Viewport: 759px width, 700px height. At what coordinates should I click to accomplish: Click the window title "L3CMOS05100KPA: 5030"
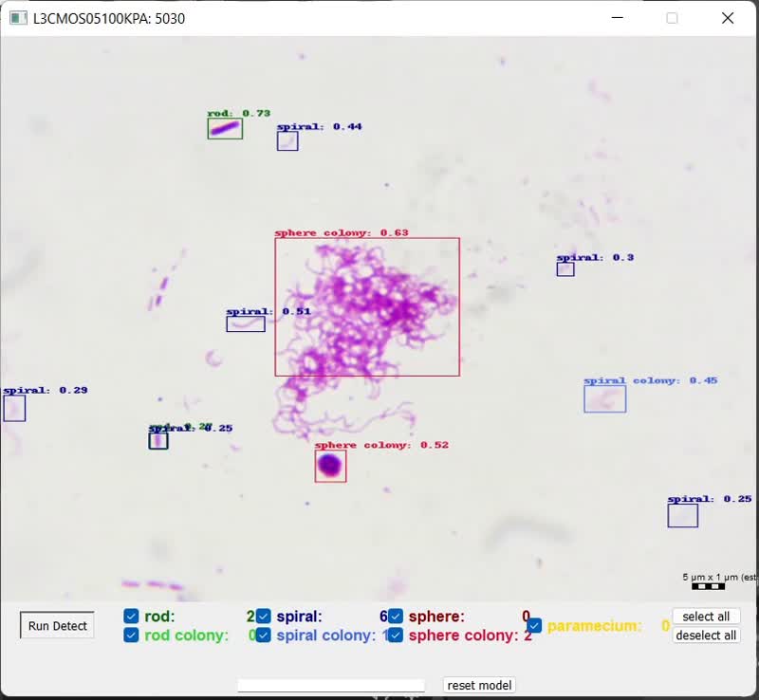(109, 18)
